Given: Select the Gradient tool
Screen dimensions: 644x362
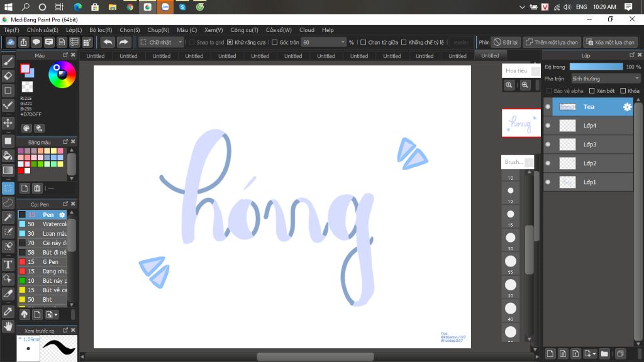Looking at the screenshot, I should click(x=8, y=170).
